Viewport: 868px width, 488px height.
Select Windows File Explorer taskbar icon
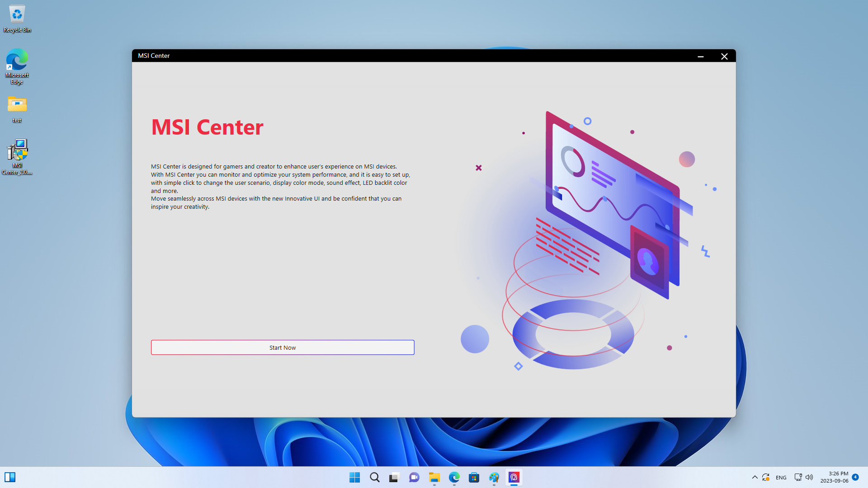(x=434, y=477)
